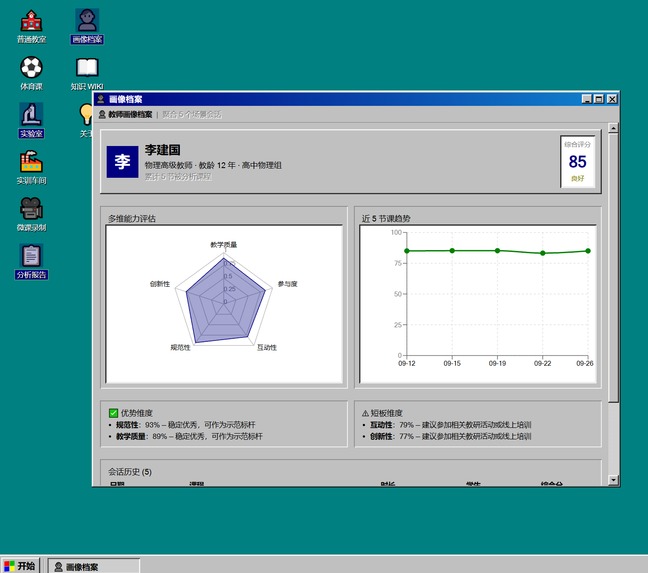
Task: Click the 画像档案 window title bar icon
Action: click(x=100, y=99)
